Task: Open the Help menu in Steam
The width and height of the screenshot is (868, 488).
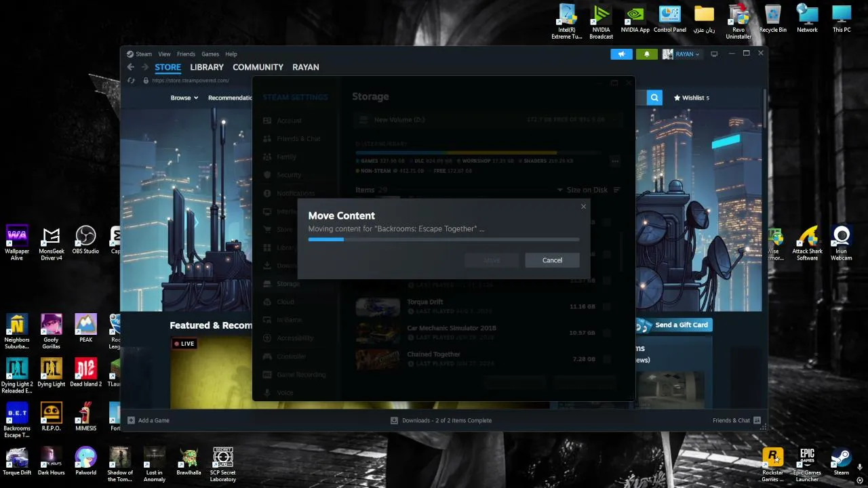Action: pos(231,54)
